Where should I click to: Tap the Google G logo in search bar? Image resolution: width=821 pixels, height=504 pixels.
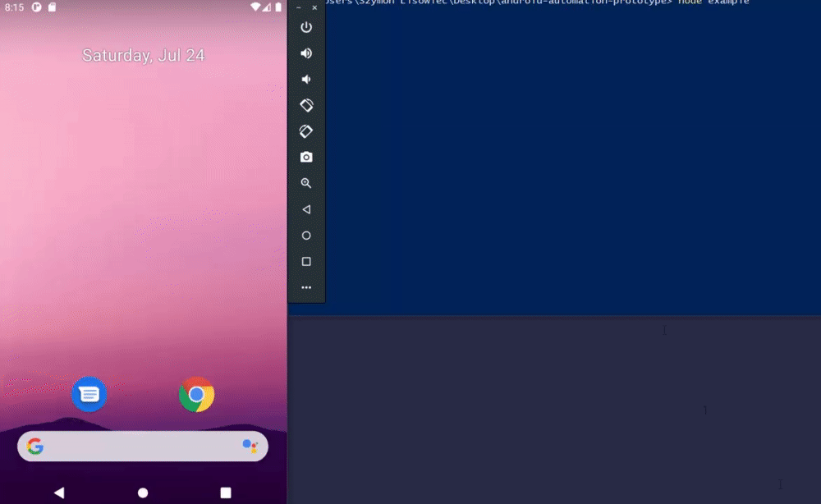pos(35,447)
